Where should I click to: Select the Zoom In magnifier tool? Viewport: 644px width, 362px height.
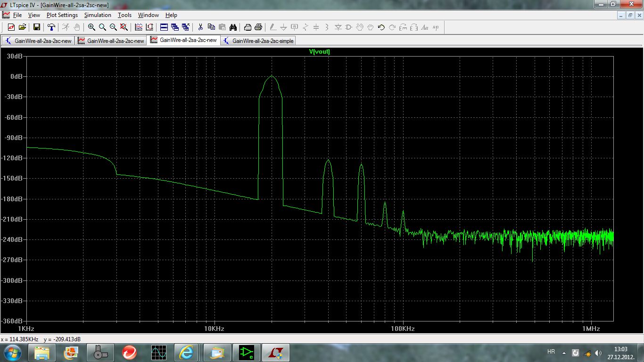91,27
